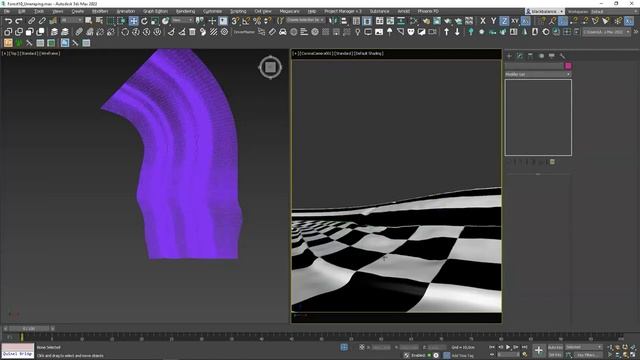
Task: Click the trash can delete icon
Action: [192, 32]
